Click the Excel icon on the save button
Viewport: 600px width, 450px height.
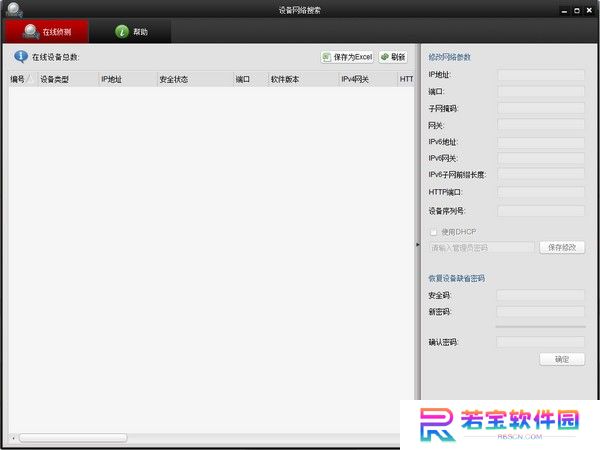[x=326, y=57]
